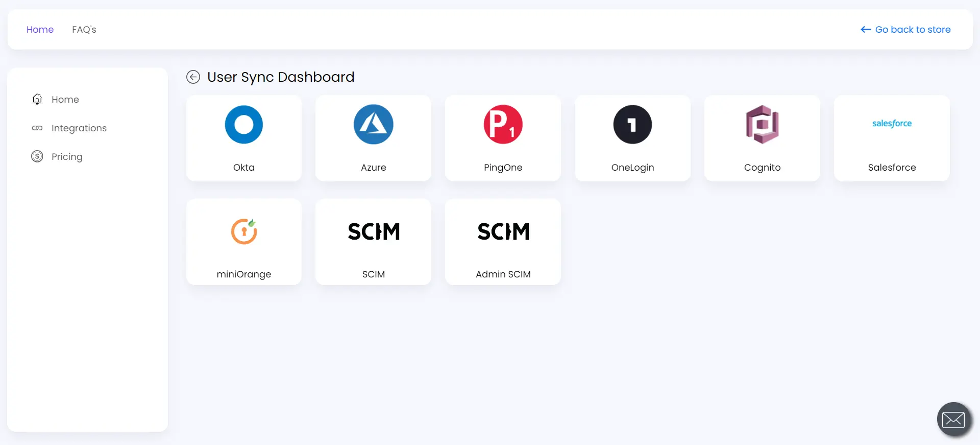Click the SCIM card logo
The width and height of the screenshot is (980, 445).
[x=374, y=231]
